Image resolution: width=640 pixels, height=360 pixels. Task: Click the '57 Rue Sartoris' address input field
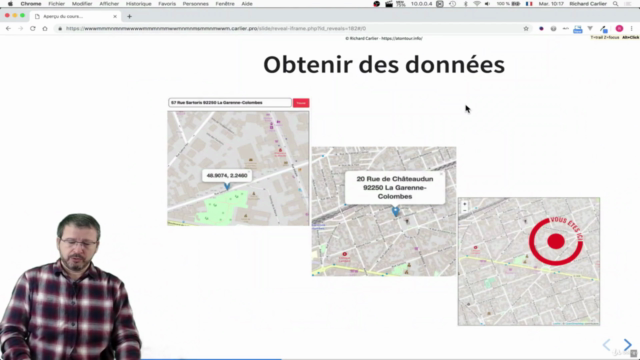[230, 102]
